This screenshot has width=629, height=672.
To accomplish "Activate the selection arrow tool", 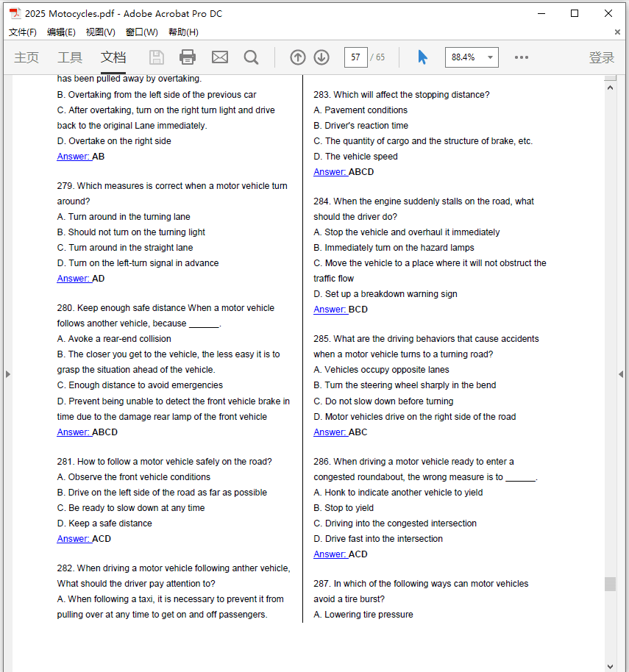I will coord(422,57).
